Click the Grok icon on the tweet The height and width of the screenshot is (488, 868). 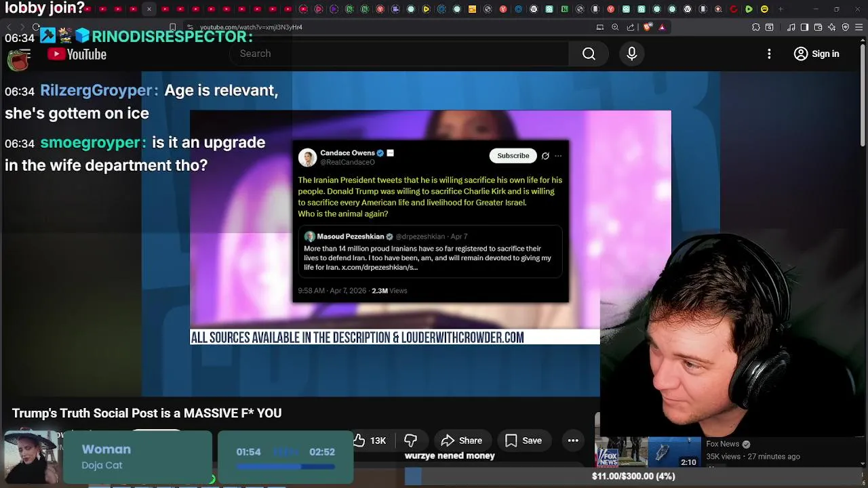tap(545, 156)
